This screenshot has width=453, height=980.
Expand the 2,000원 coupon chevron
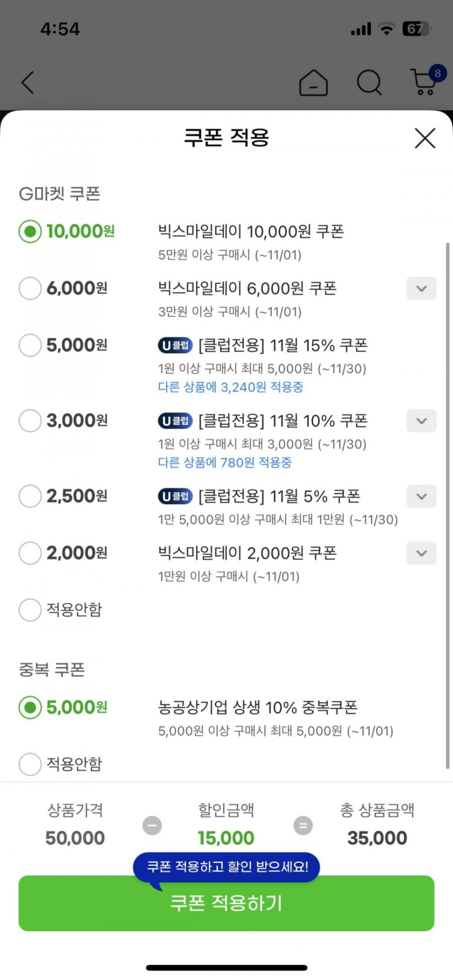[422, 553]
